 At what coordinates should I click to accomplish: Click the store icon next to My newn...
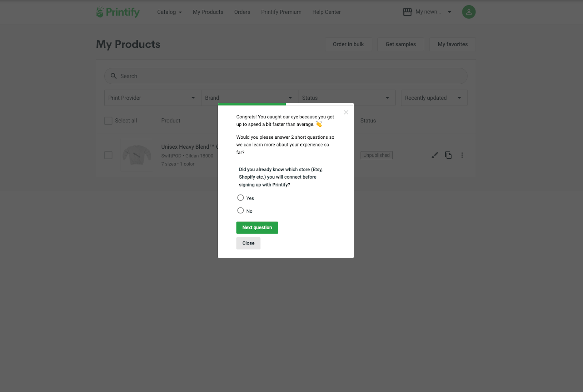click(x=407, y=12)
